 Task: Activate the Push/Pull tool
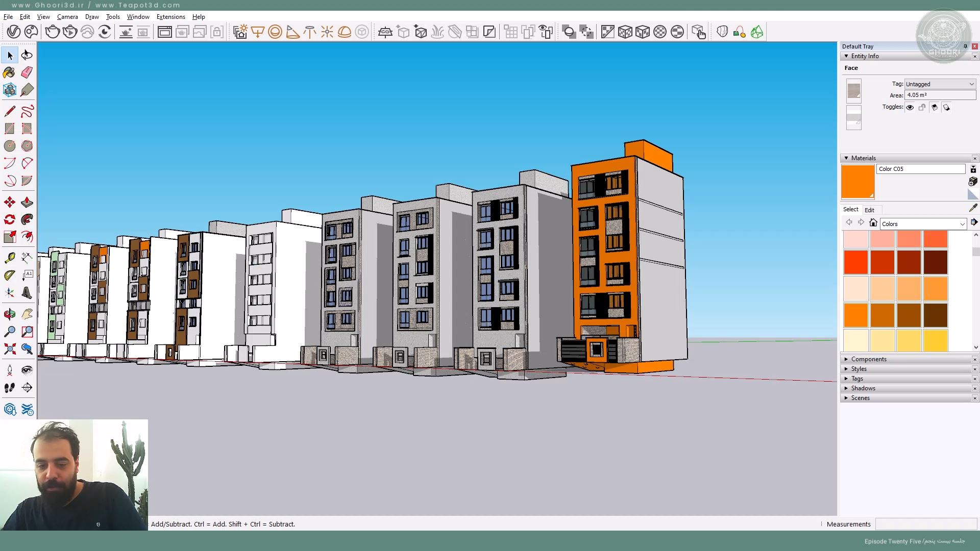coord(27,203)
